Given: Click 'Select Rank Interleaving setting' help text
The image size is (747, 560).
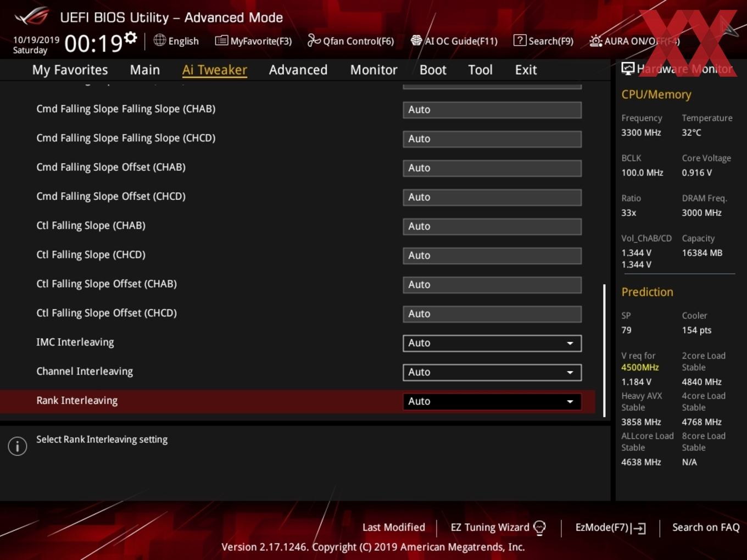Looking at the screenshot, I should pos(102,439).
